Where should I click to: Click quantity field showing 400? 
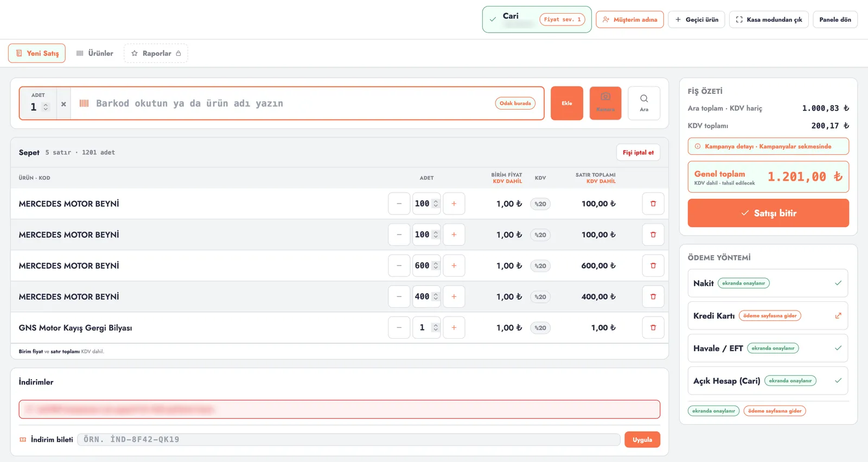pos(426,296)
